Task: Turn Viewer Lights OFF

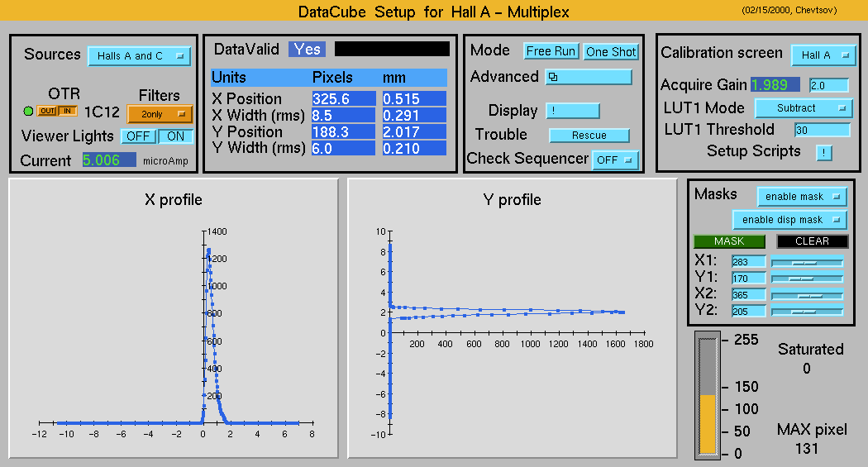Action: [139, 136]
